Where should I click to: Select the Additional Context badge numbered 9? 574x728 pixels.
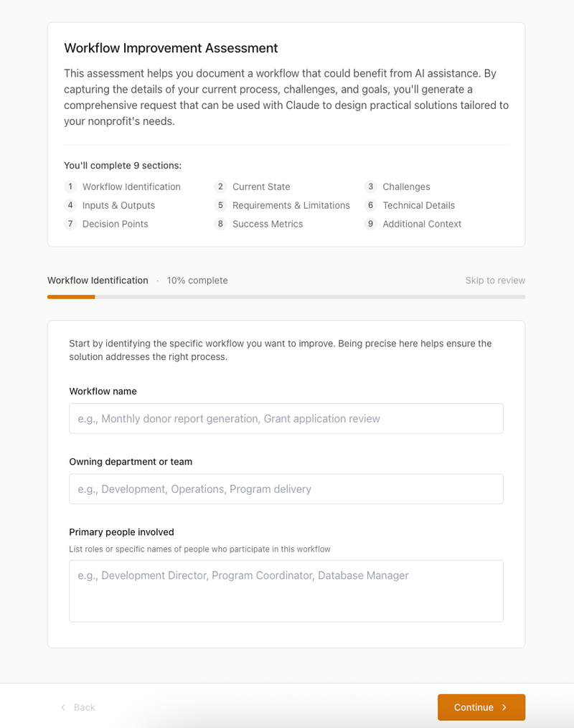pyautogui.click(x=370, y=224)
